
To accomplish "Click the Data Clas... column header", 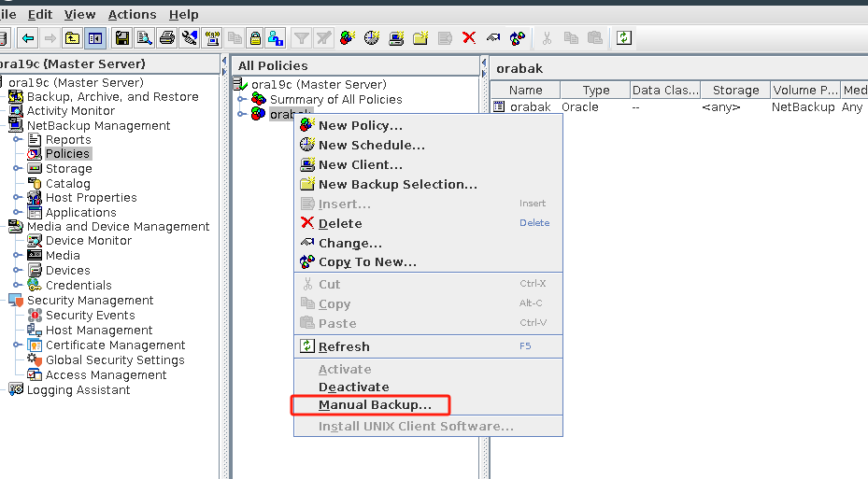I will pos(665,90).
